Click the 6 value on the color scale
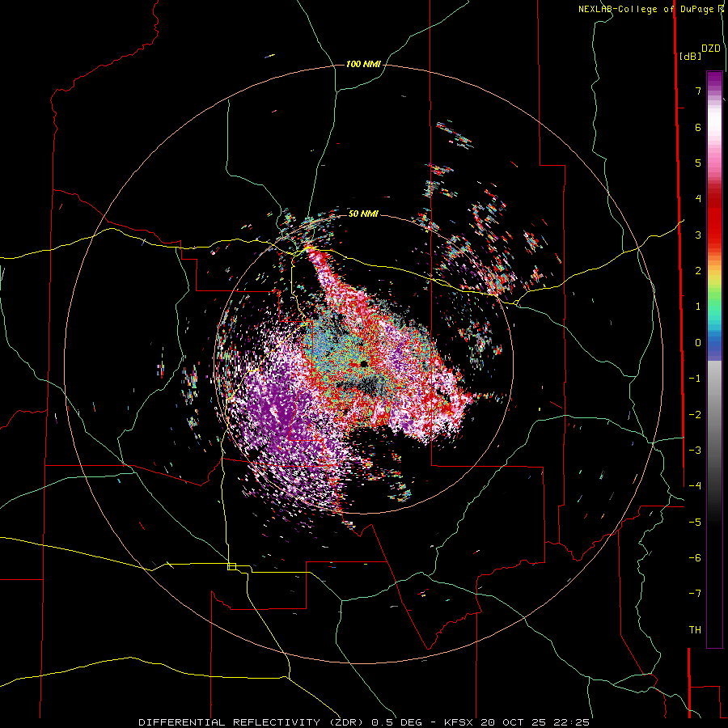 698,127
